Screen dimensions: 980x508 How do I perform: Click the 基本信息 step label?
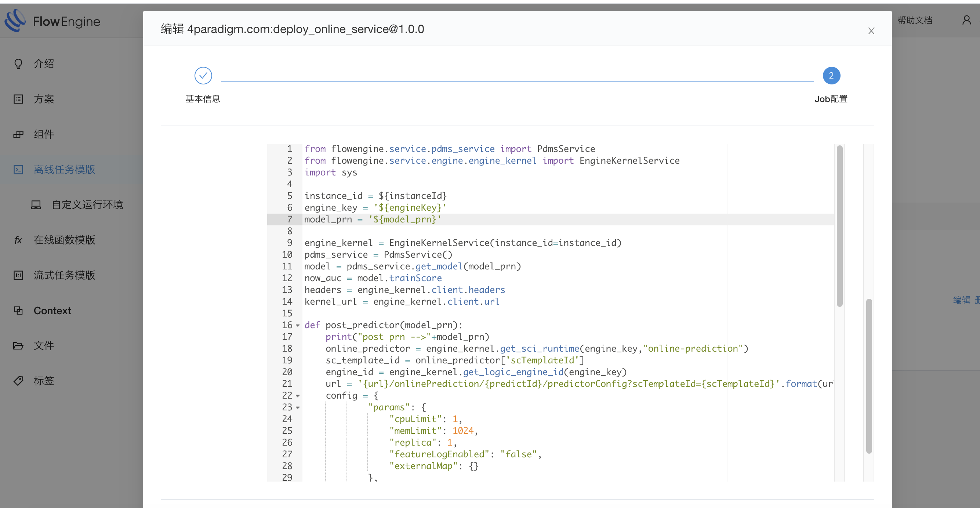coord(203,99)
